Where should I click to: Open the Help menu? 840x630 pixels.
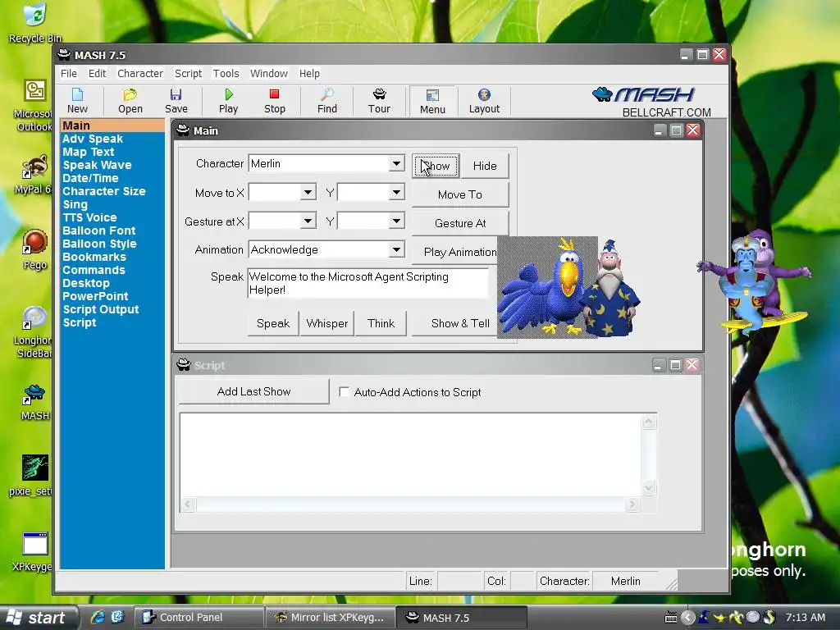click(309, 73)
